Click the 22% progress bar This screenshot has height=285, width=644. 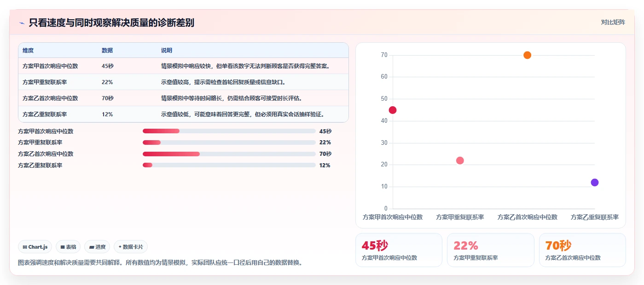click(x=229, y=142)
